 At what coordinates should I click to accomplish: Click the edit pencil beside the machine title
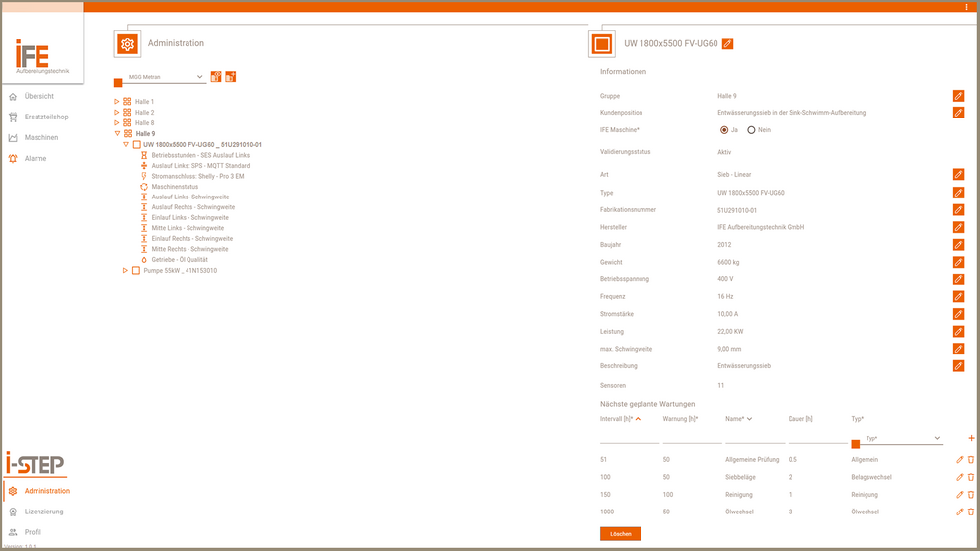(727, 43)
